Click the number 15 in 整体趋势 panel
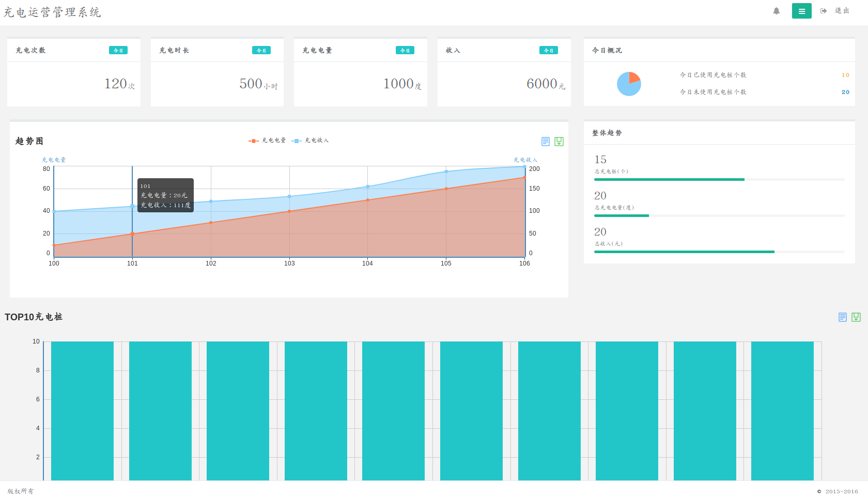This screenshot has width=868, height=498. coord(600,160)
